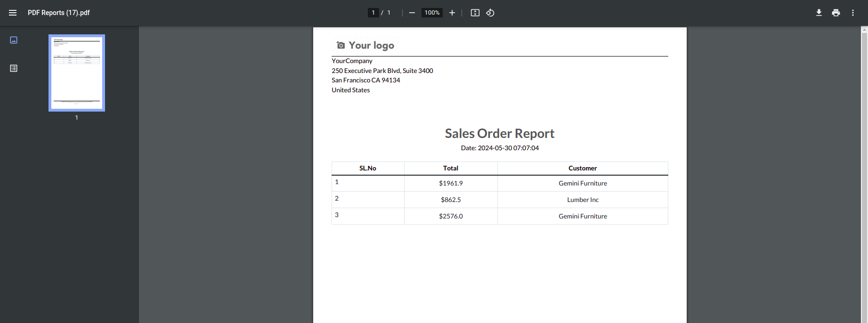Click the PDF Reports (17).pdf title
868x323 pixels.
pyautogui.click(x=58, y=13)
